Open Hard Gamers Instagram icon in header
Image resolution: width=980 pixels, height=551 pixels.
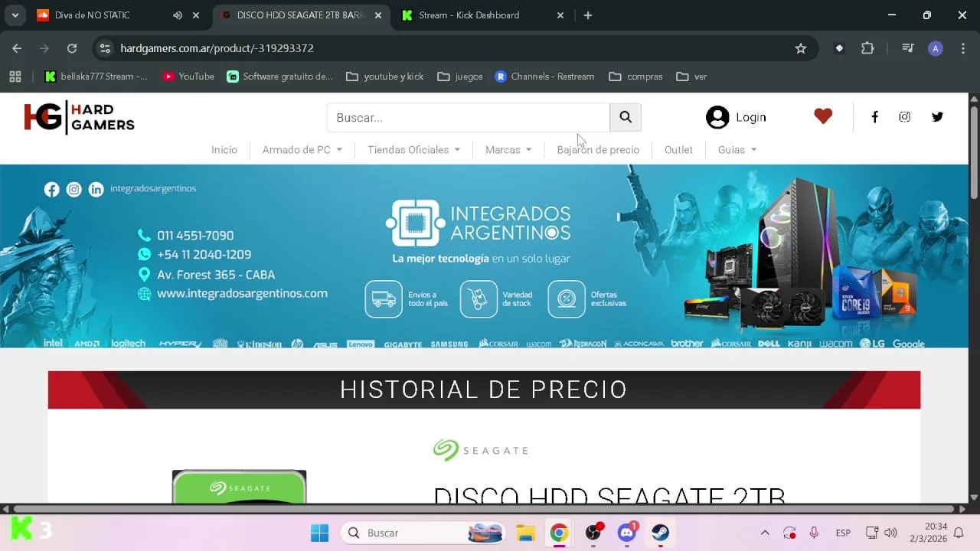click(x=904, y=117)
